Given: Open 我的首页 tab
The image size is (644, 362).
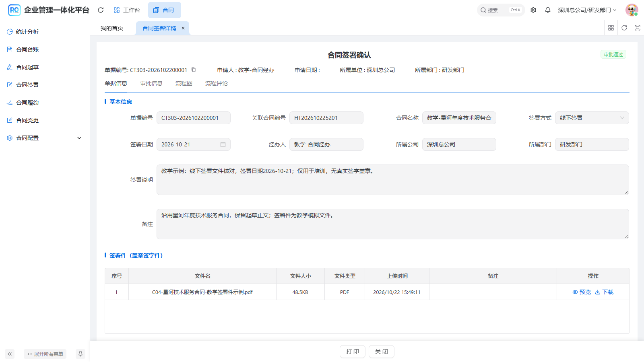Looking at the screenshot, I should tap(112, 28).
